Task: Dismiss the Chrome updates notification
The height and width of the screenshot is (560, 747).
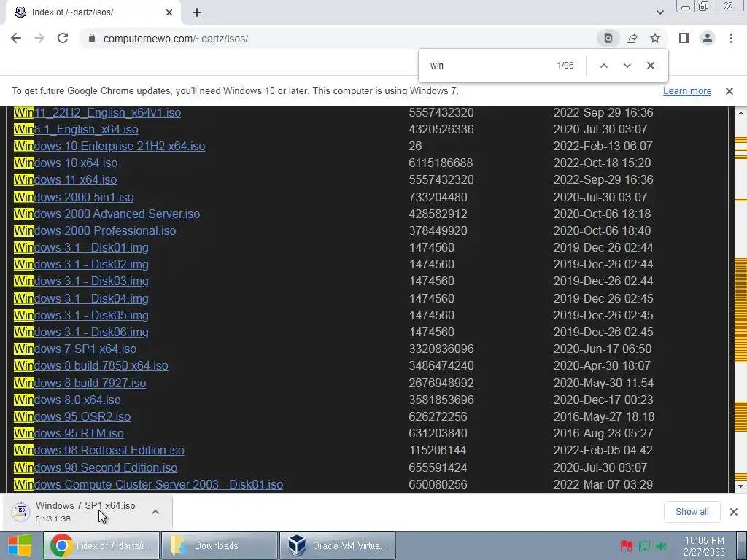Action: coord(729,91)
